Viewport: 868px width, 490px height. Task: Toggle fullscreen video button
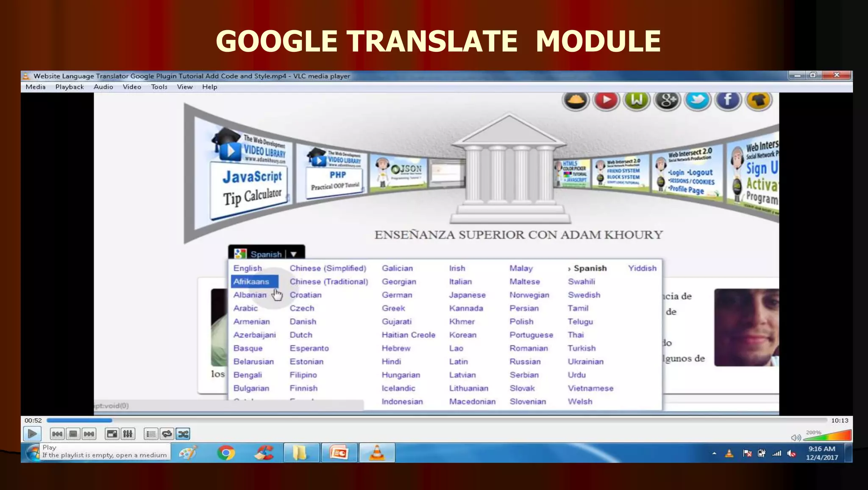tap(112, 434)
